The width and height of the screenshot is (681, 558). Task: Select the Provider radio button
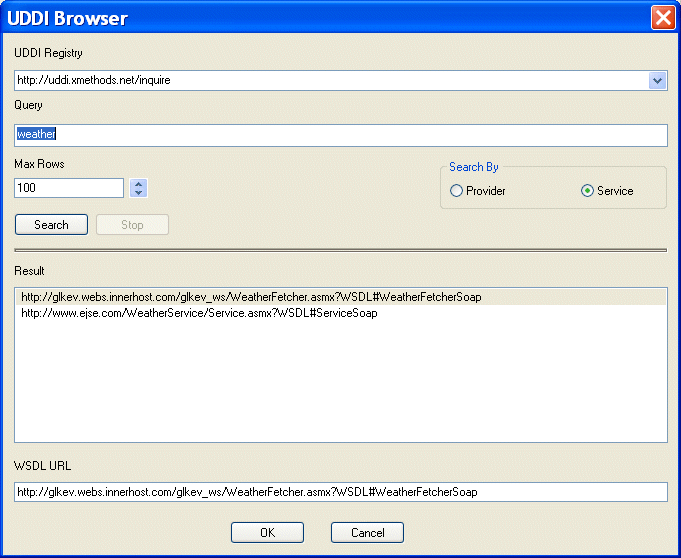(457, 191)
